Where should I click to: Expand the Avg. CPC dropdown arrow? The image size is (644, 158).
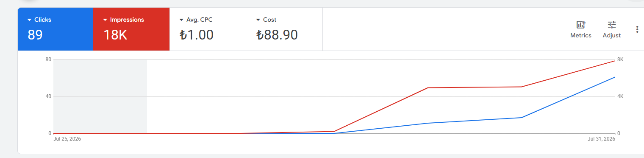tap(182, 20)
